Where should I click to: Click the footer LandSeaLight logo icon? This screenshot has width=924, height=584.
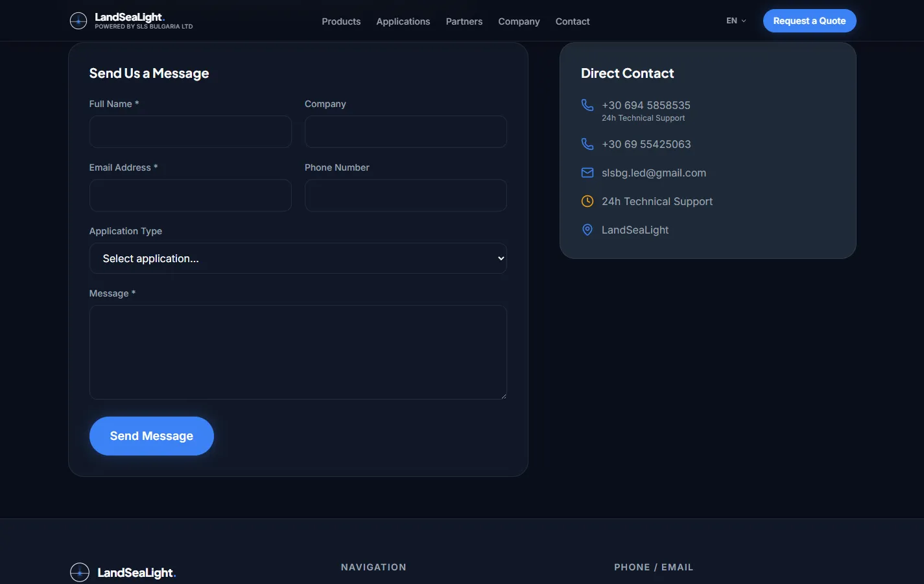coord(80,572)
